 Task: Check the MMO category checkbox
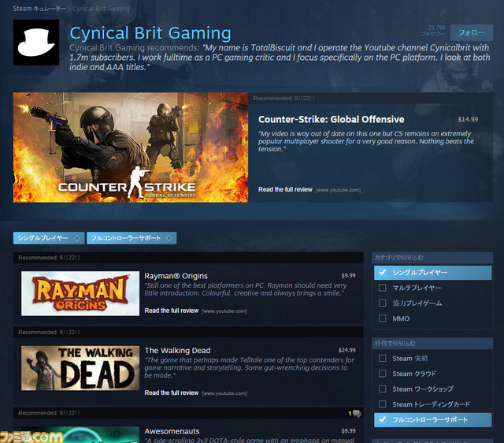pyautogui.click(x=382, y=318)
